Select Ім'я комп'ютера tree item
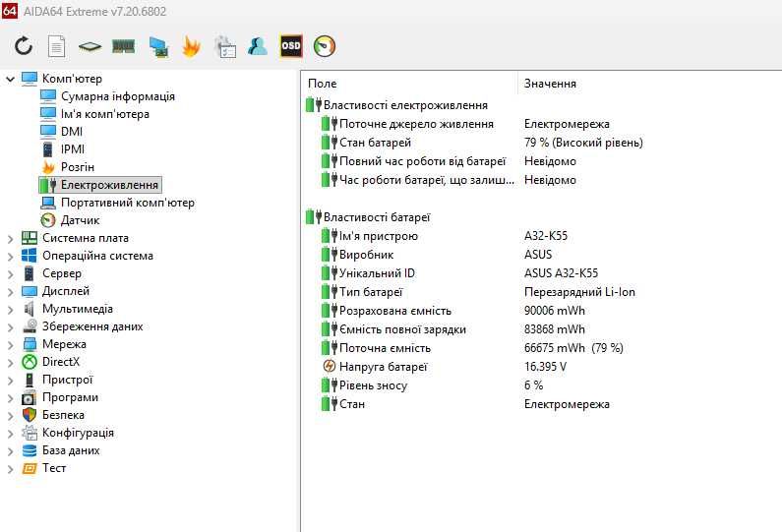 [104, 114]
